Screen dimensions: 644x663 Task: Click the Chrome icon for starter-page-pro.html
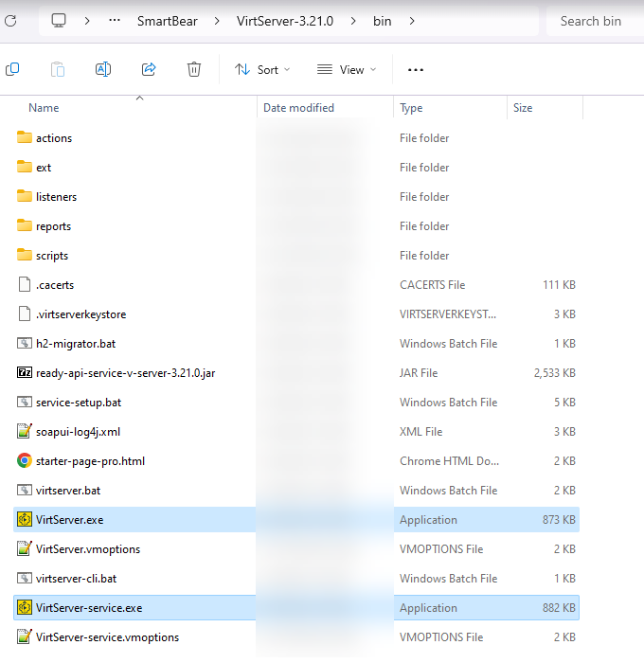(x=24, y=460)
